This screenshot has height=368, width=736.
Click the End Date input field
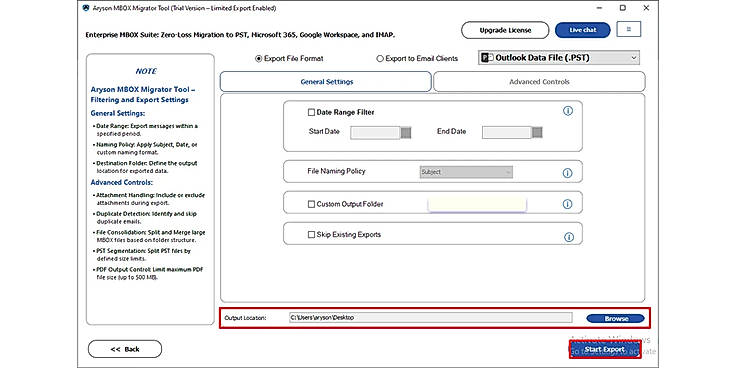coord(507,132)
